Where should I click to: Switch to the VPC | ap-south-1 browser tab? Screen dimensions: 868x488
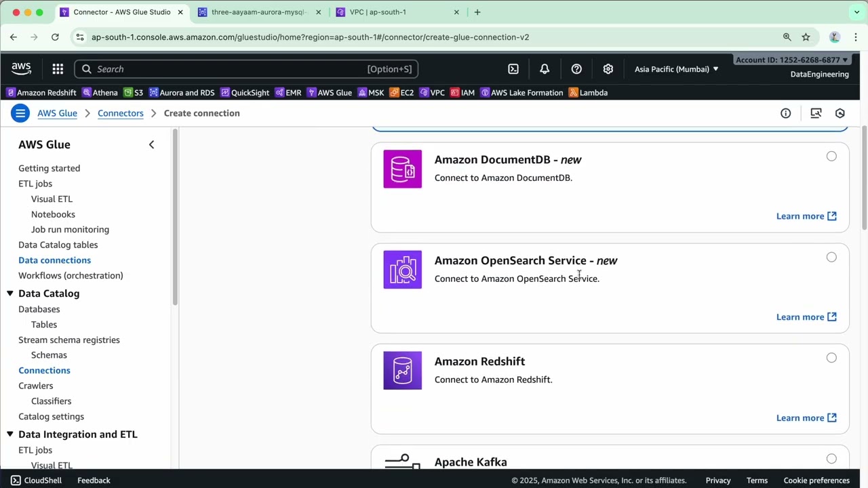point(397,12)
